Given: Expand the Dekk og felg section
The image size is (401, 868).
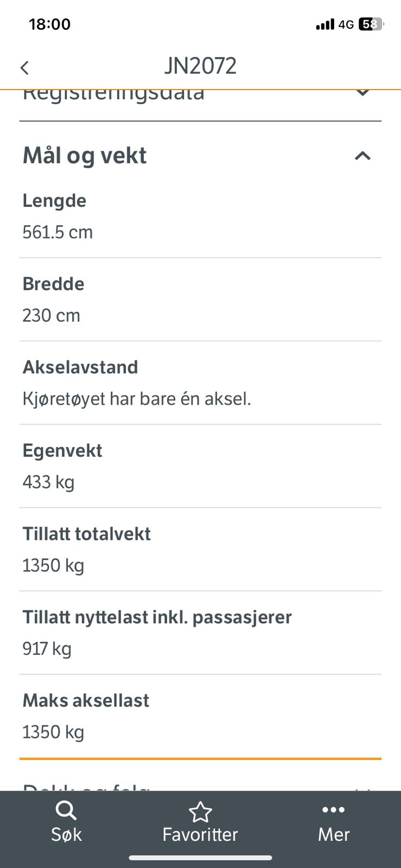Looking at the screenshot, I should (200, 785).
